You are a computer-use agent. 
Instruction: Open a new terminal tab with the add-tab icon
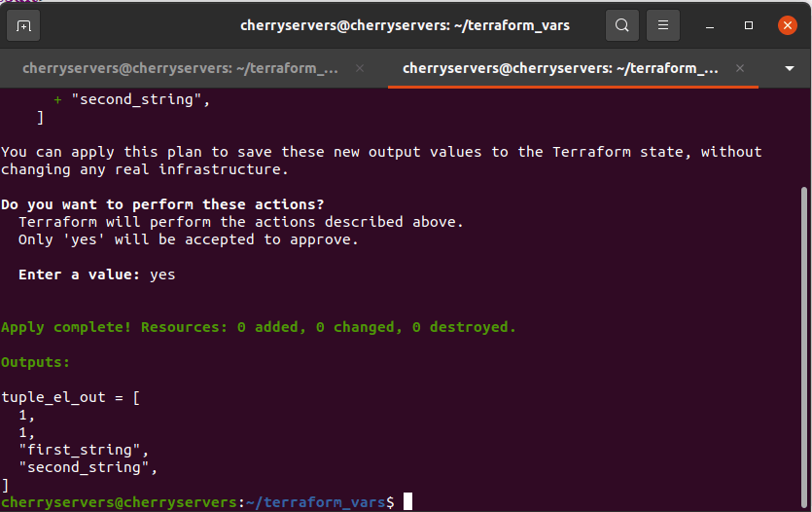coord(24,25)
